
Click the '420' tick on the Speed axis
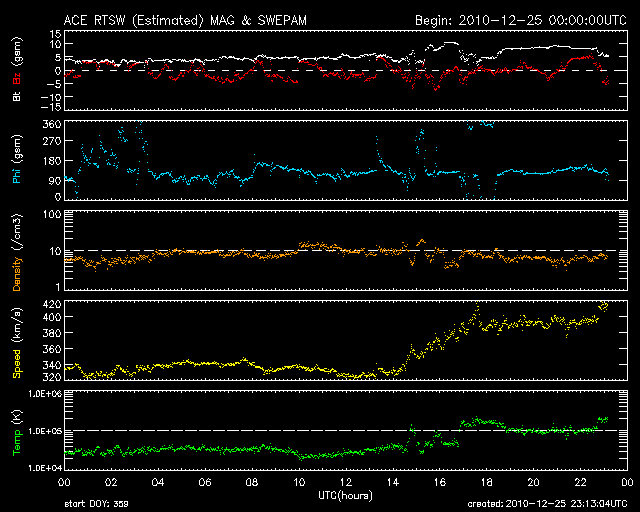pos(52,304)
